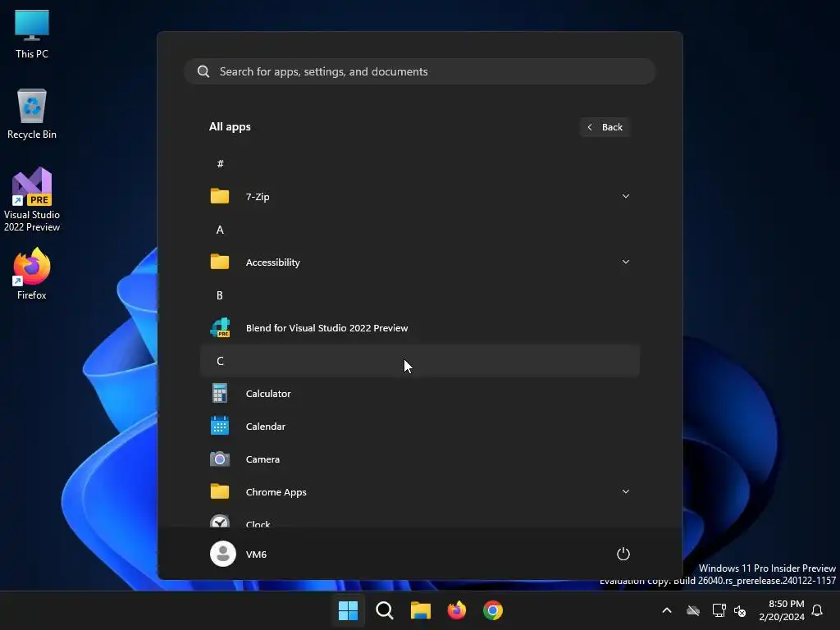Launch Blend for Visual Studio icon
Image resolution: width=840 pixels, height=630 pixels.
click(x=220, y=327)
